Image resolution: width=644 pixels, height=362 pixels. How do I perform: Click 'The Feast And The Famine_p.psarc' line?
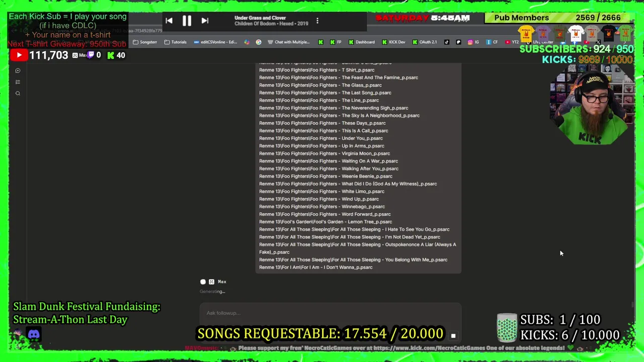pos(339,77)
